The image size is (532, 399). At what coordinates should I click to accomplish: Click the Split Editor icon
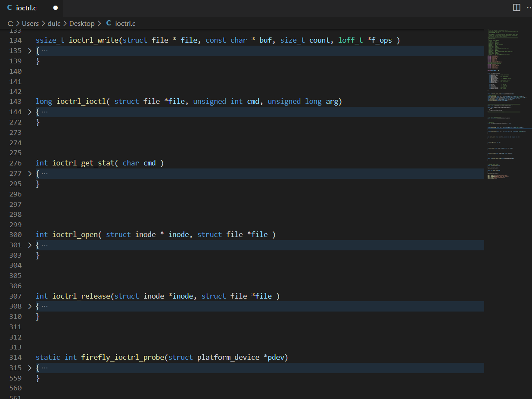[x=516, y=7]
